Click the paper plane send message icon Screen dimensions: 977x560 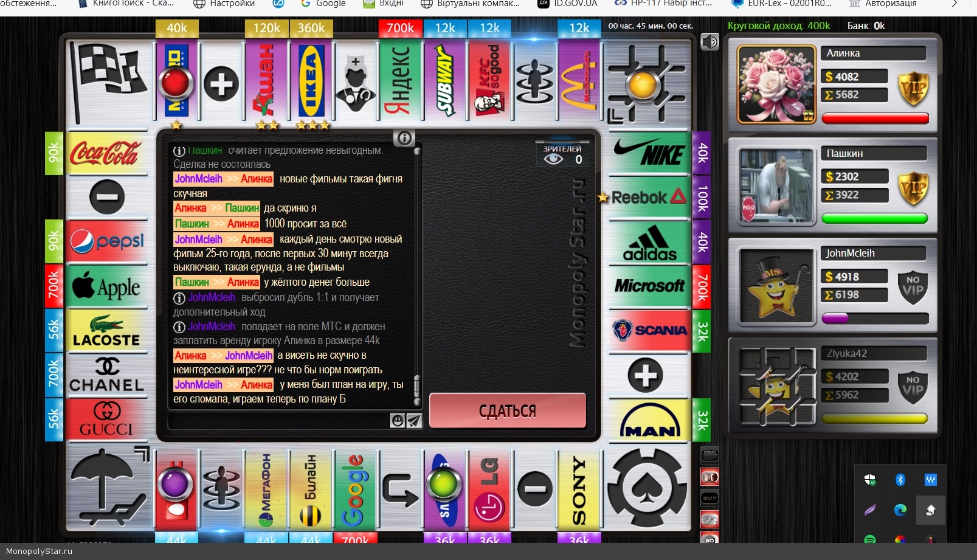(414, 420)
